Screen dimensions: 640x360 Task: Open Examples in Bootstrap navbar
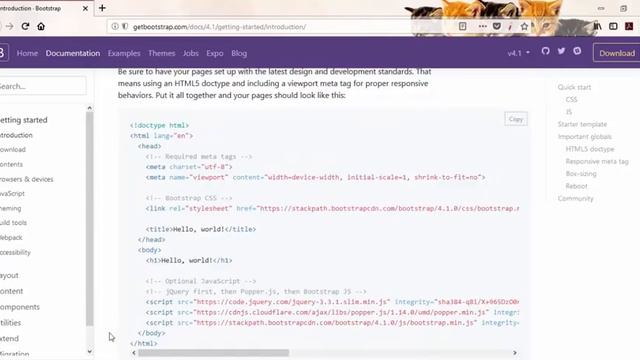(x=124, y=53)
